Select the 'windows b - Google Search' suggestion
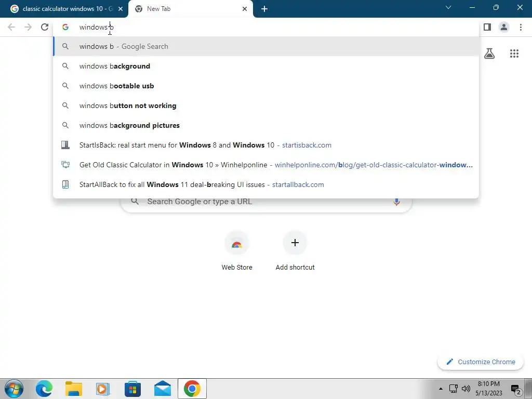The width and height of the screenshot is (532, 399). (x=266, y=46)
